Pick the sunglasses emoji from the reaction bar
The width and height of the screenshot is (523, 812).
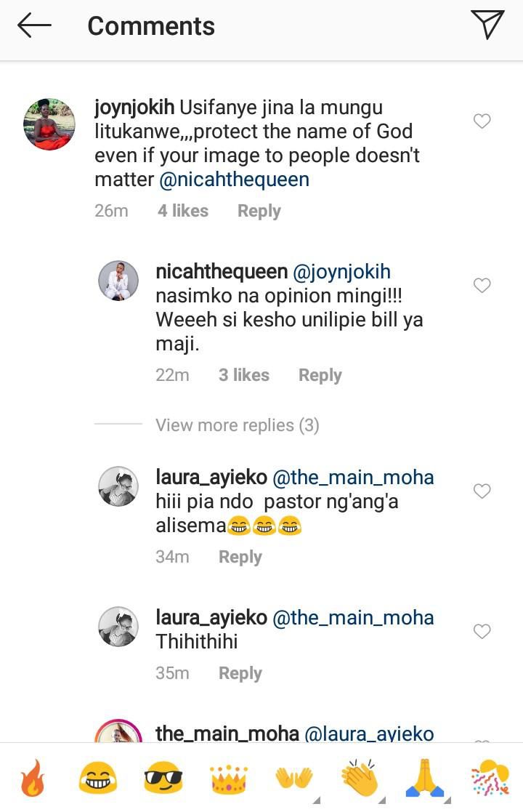(163, 776)
